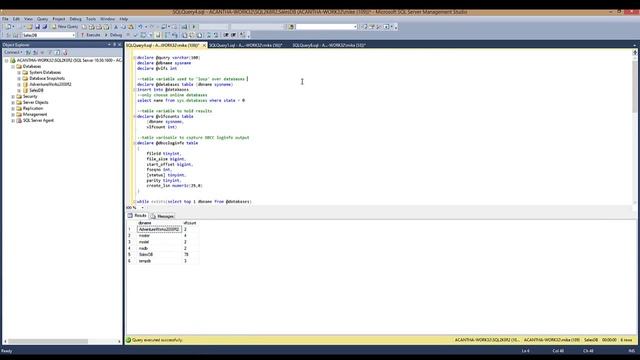Open the Tools menu
This screenshot has width=640, height=360.
[x=91, y=19]
